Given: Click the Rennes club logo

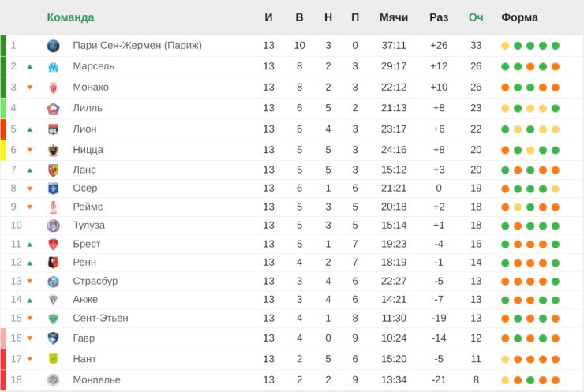Looking at the screenshot, I should 53,263.
